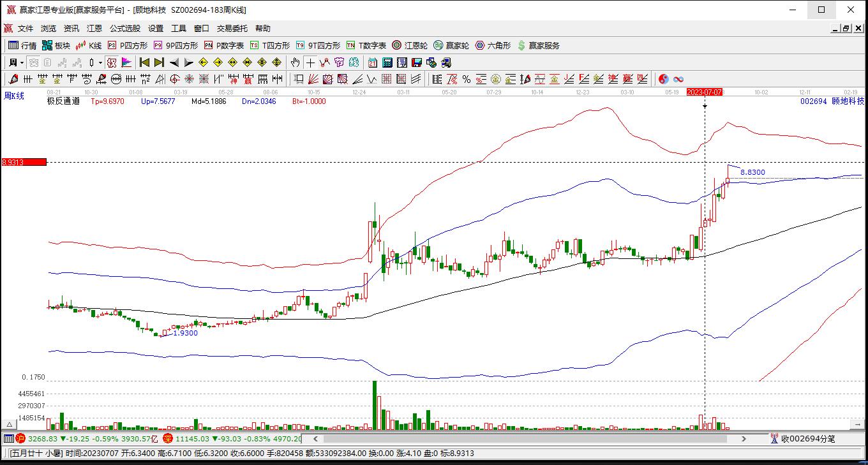Click the status bar table icon
This screenshot has width=868, height=465.
coord(9,439)
